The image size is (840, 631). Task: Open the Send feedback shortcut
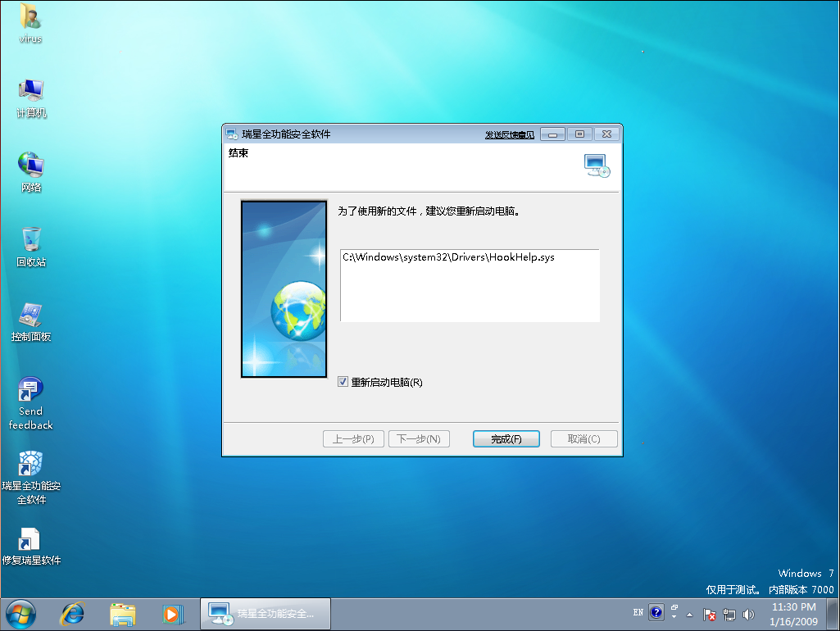coord(30,403)
